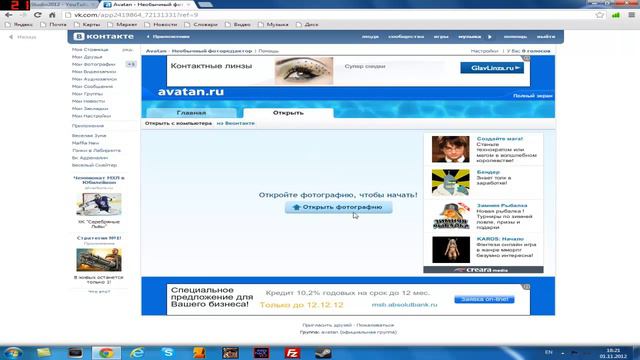The width and height of the screenshot is (640, 360).
Task: Click помощь in VK header
Action: coord(515,37)
